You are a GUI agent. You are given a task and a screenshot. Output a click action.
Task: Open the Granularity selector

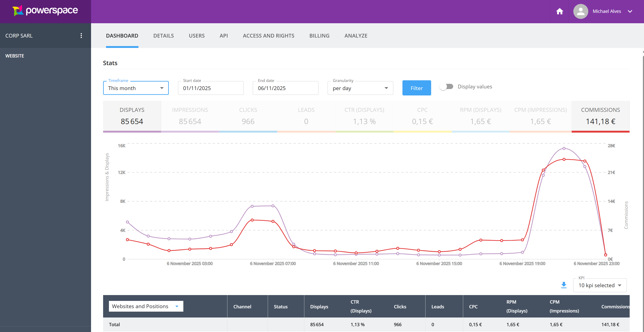pyautogui.click(x=360, y=88)
